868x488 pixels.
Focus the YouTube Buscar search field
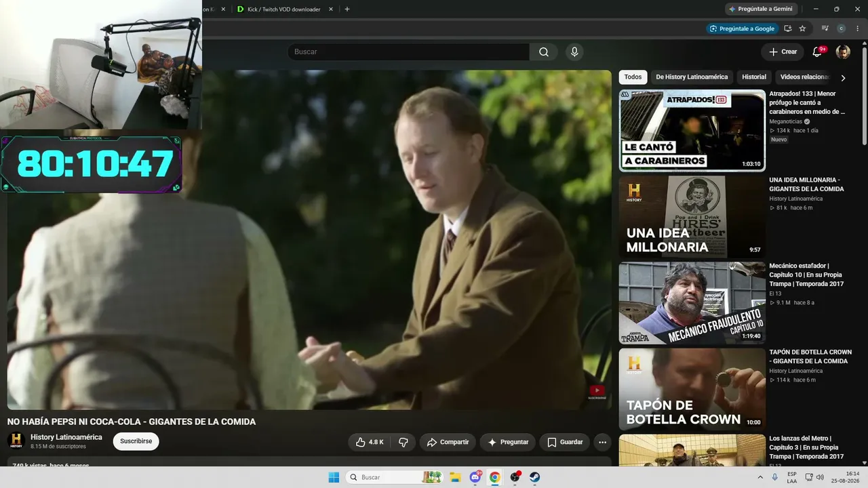(408, 52)
